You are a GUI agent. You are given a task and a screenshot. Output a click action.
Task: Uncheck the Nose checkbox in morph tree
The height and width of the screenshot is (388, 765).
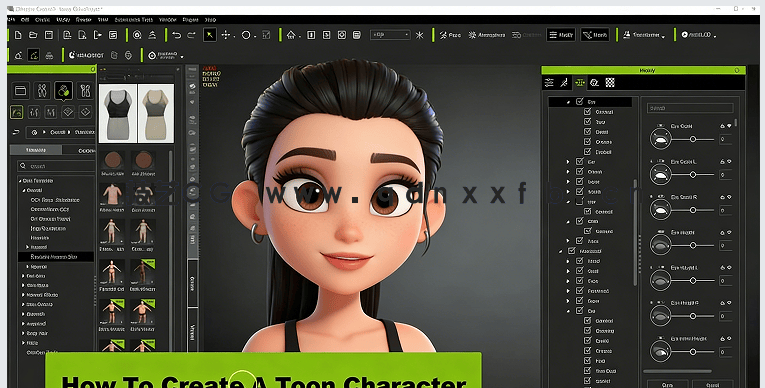point(580,181)
